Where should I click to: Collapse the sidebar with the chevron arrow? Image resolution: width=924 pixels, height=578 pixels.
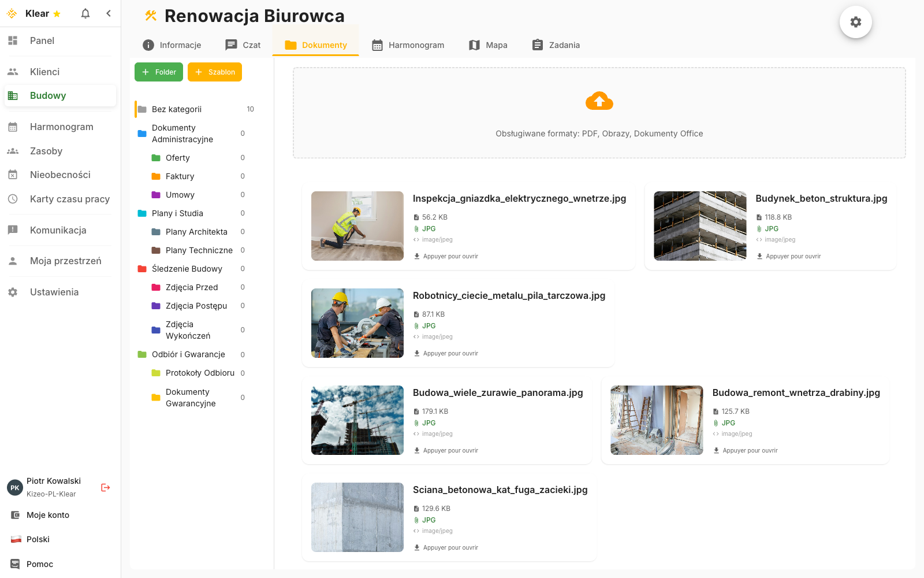(x=109, y=13)
